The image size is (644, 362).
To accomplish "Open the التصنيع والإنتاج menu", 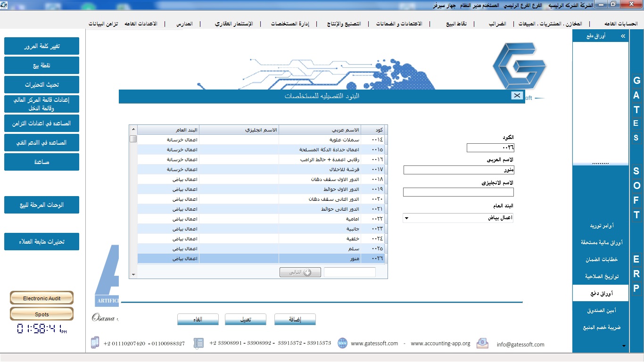I will click(344, 24).
